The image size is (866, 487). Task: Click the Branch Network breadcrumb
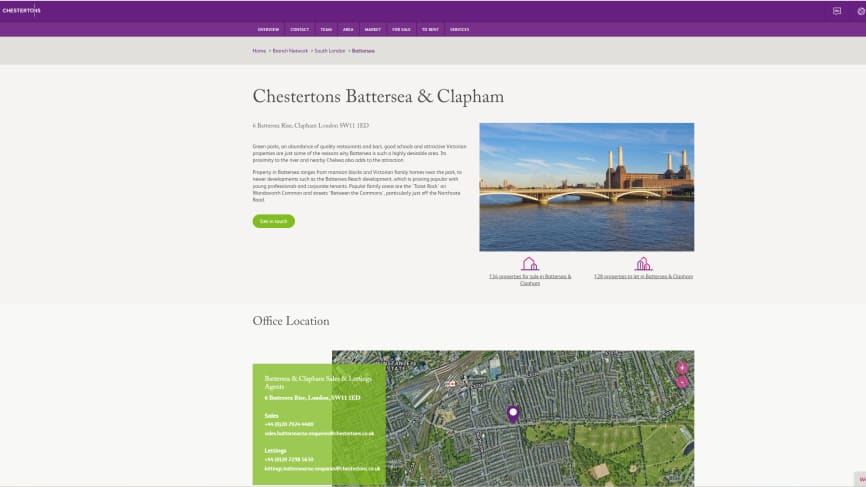pos(290,51)
